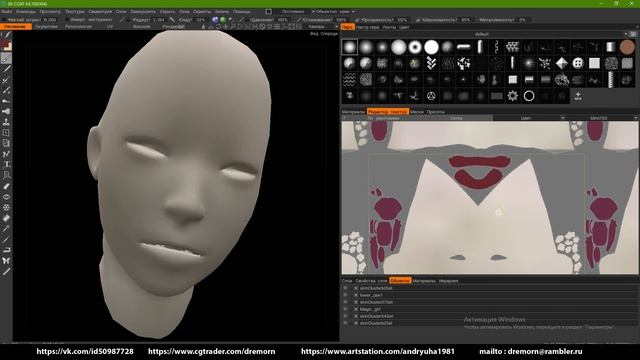Open the Помощь menu
This screenshot has width=640, height=360.
pyautogui.click(x=242, y=11)
